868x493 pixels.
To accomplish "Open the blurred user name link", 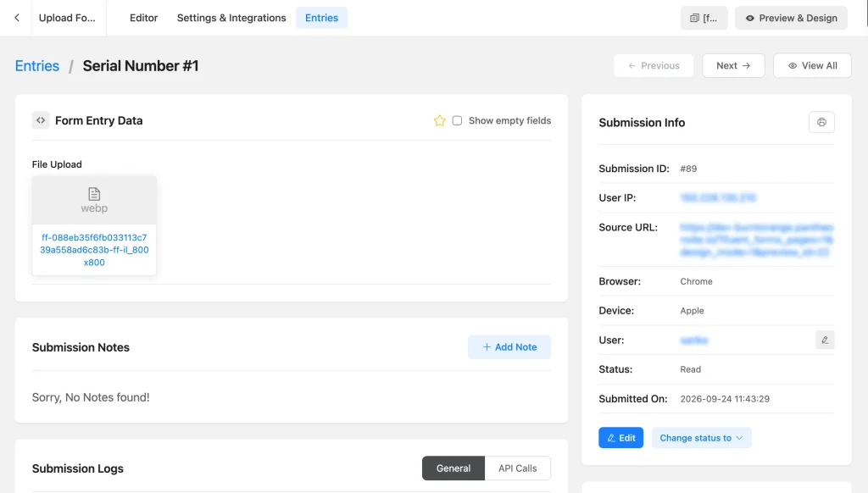I will [x=694, y=340].
